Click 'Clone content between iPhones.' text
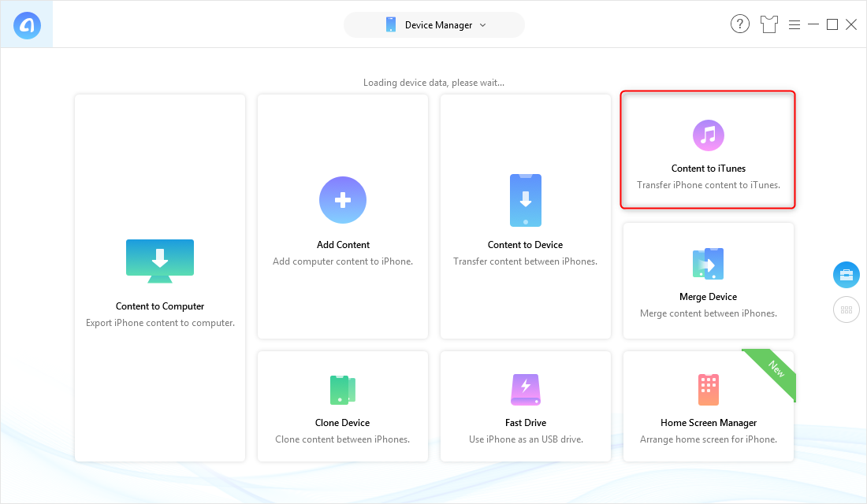This screenshot has width=867, height=504. tap(342, 439)
